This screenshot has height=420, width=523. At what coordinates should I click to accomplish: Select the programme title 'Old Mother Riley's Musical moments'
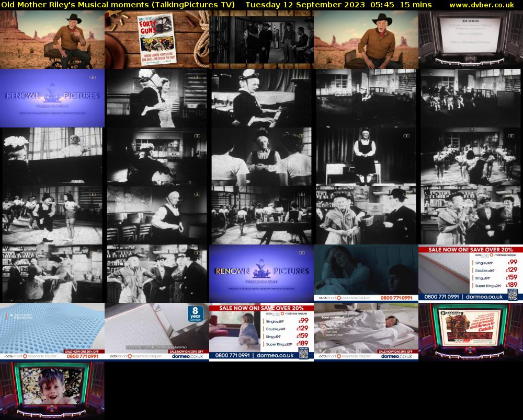(x=75, y=5)
